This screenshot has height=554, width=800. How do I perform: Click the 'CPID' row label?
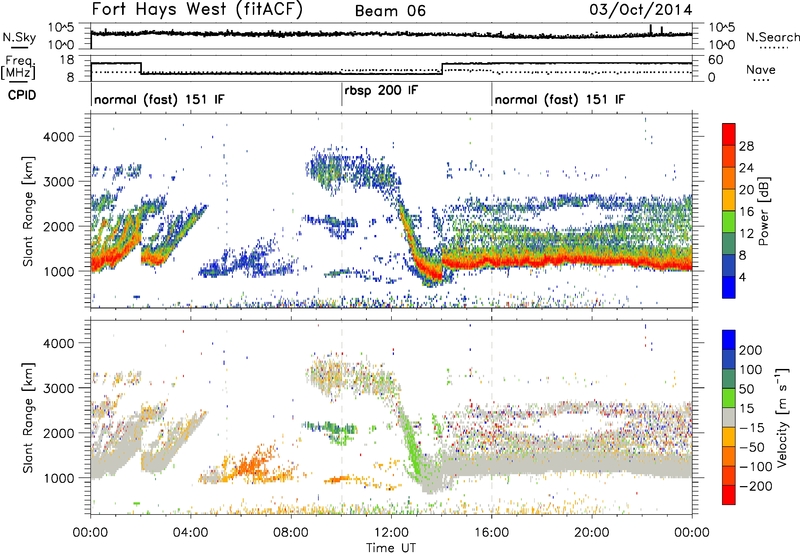coord(22,95)
